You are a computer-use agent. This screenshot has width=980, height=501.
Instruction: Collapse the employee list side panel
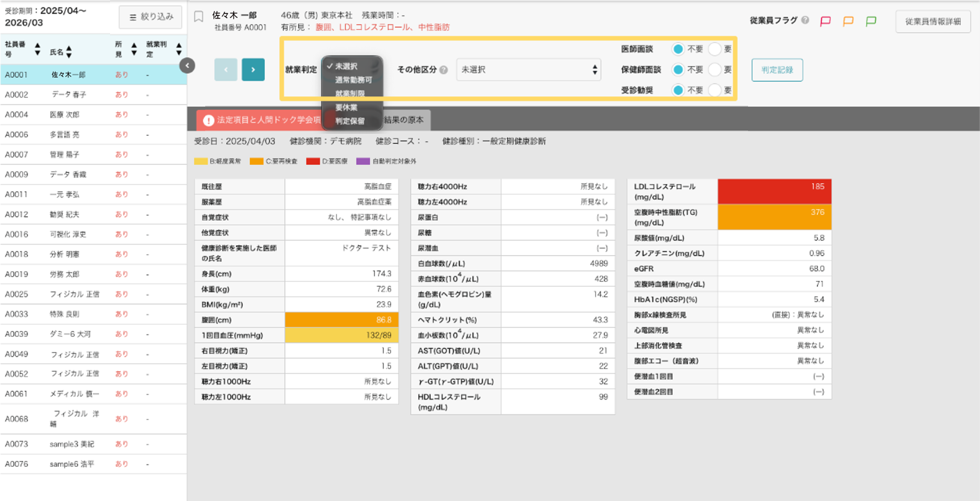click(187, 65)
